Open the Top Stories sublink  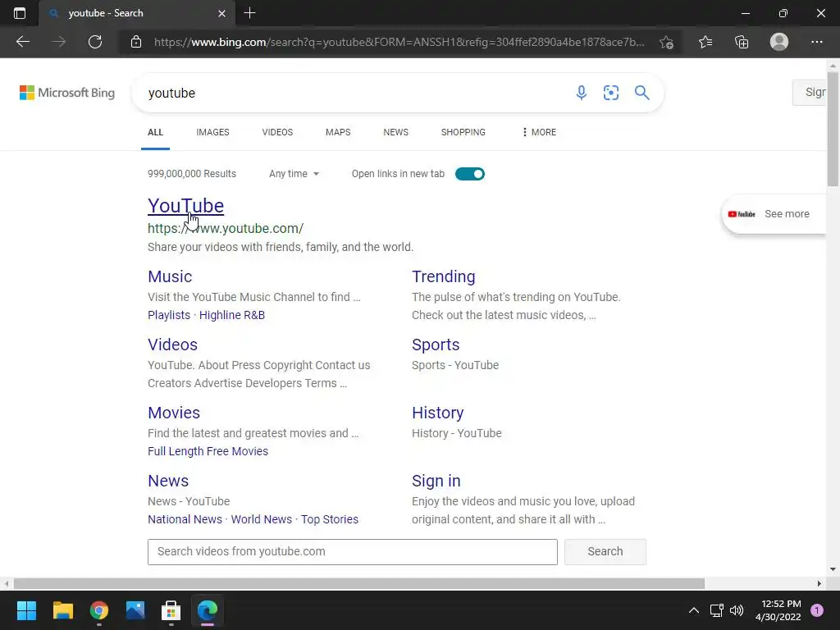(x=330, y=519)
